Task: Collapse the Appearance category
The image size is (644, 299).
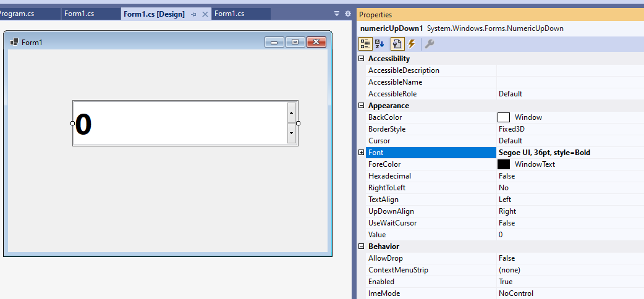Action: [362, 106]
